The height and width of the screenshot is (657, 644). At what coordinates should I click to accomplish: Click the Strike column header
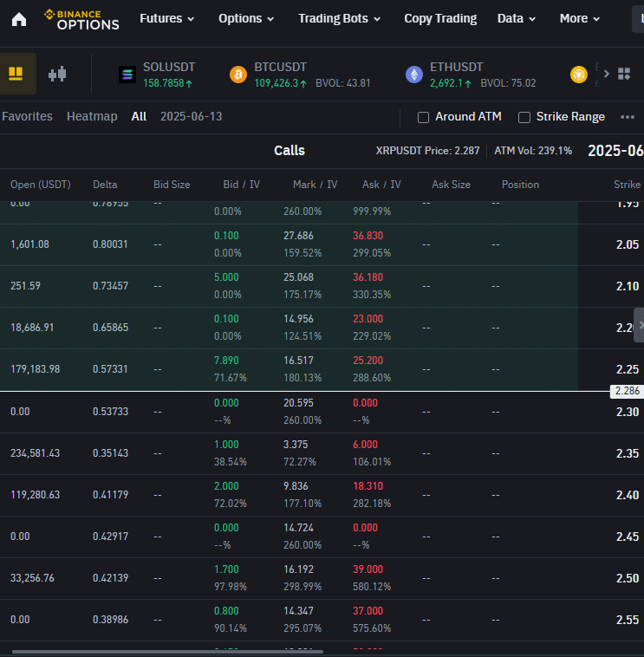click(627, 185)
